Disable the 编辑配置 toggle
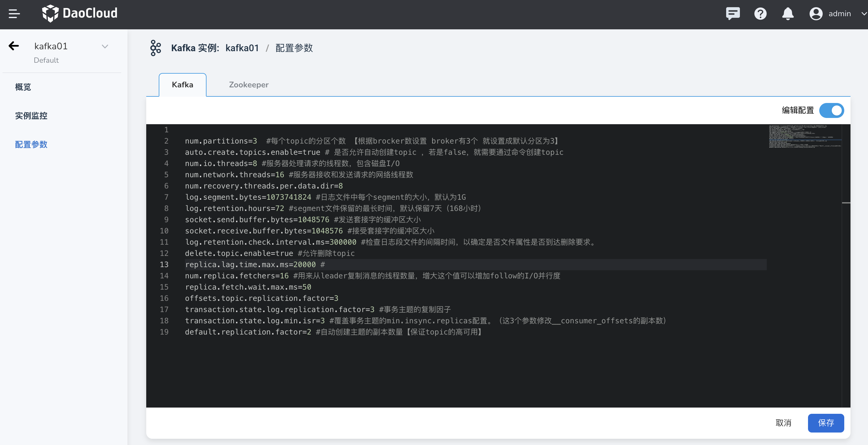This screenshot has height=445, width=868. 832,110
